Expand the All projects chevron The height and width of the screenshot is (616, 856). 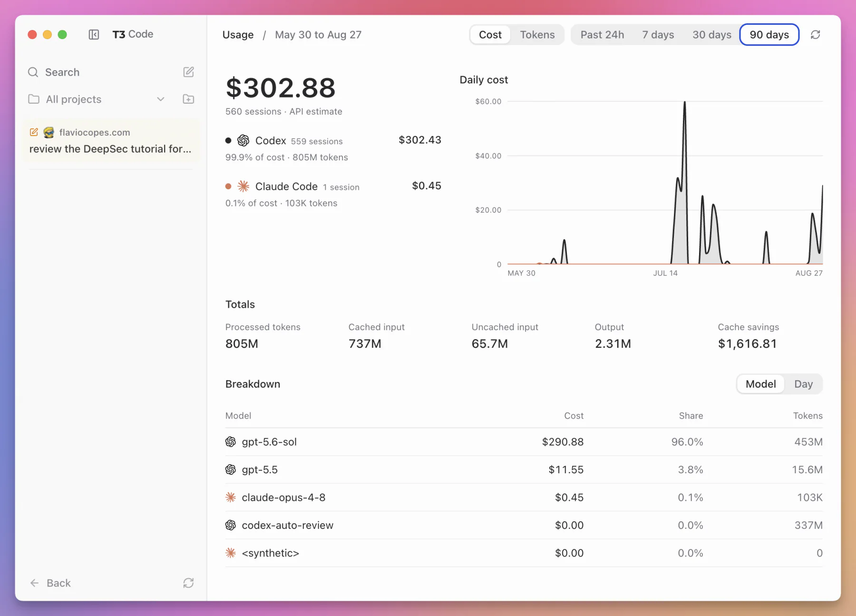click(x=161, y=99)
